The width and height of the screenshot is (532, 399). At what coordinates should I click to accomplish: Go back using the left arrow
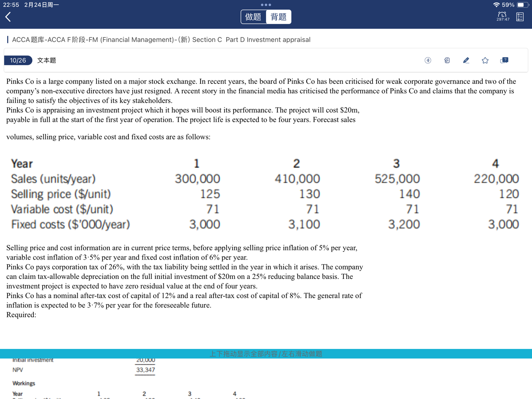click(x=8, y=17)
